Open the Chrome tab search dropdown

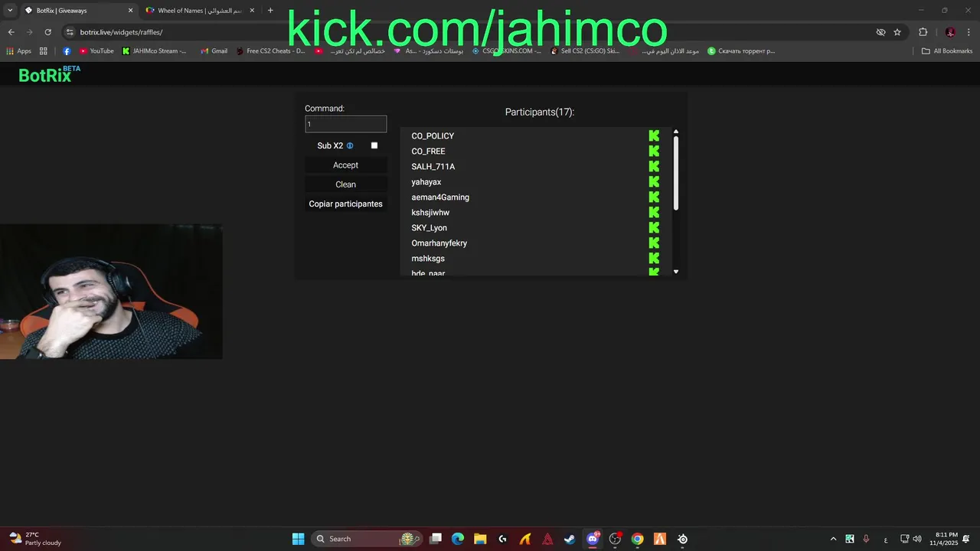point(9,10)
